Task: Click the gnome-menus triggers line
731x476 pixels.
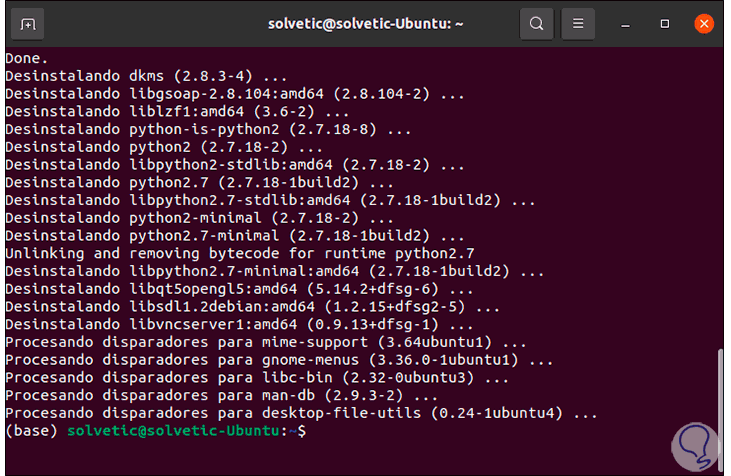Action: click(x=279, y=359)
